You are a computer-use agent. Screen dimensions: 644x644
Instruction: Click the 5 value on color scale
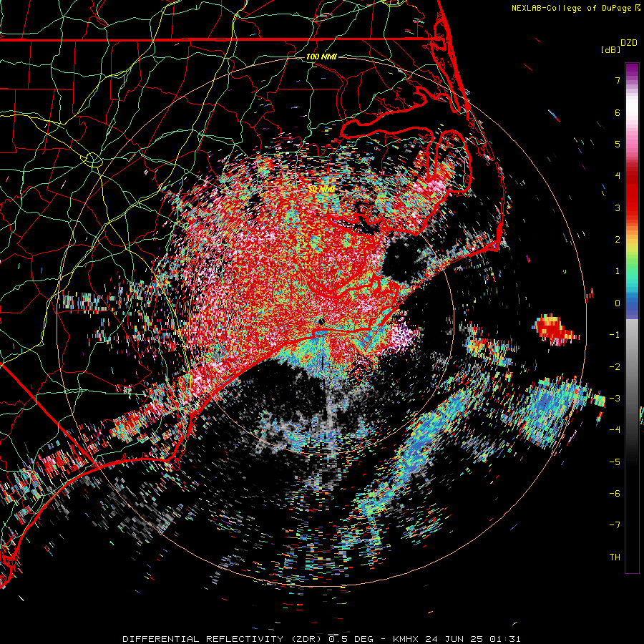click(618, 144)
